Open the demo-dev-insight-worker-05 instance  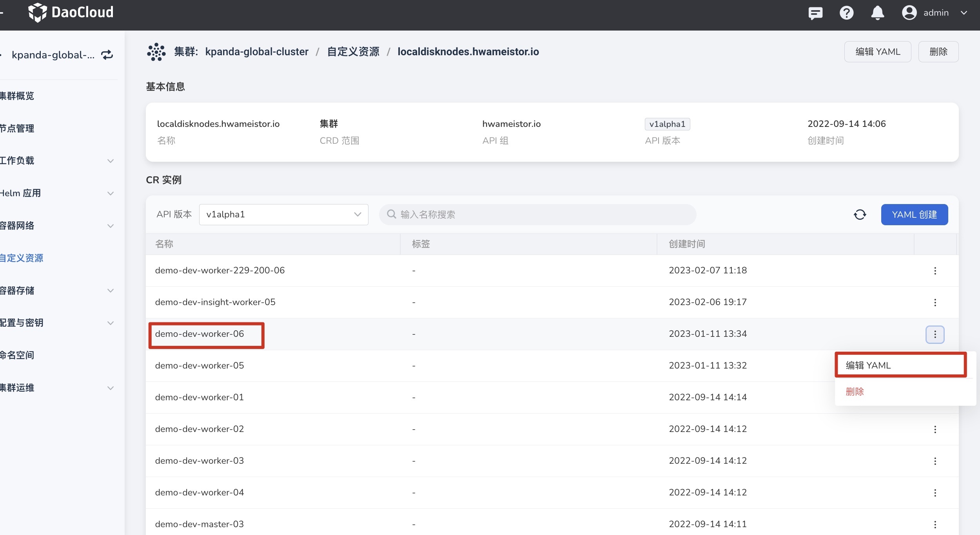(x=215, y=302)
